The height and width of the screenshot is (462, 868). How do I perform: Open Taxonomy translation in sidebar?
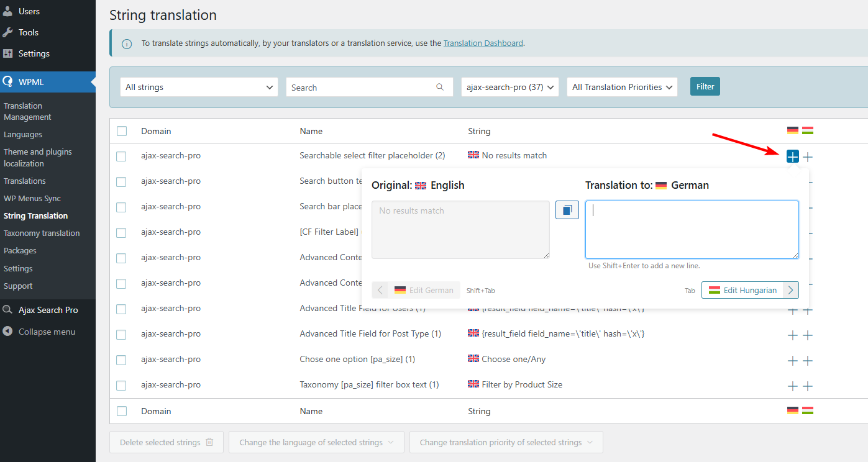pyautogui.click(x=42, y=233)
